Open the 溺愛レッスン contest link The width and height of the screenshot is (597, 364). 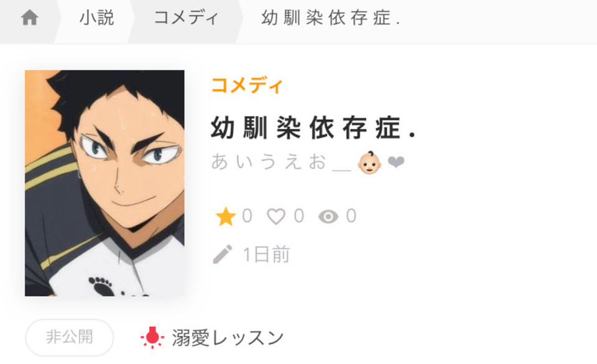(228, 337)
